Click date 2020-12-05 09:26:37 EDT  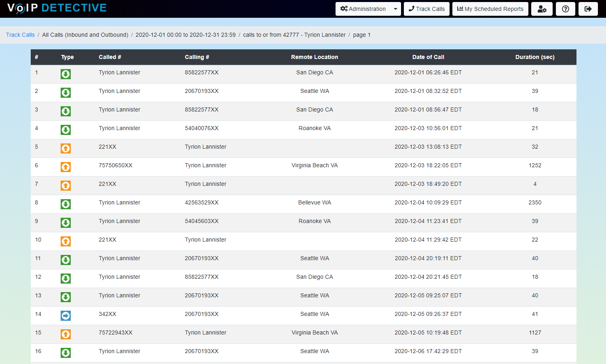(428, 314)
